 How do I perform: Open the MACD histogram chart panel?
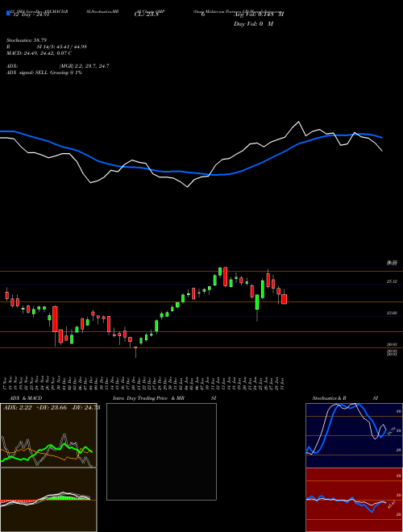(48, 500)
